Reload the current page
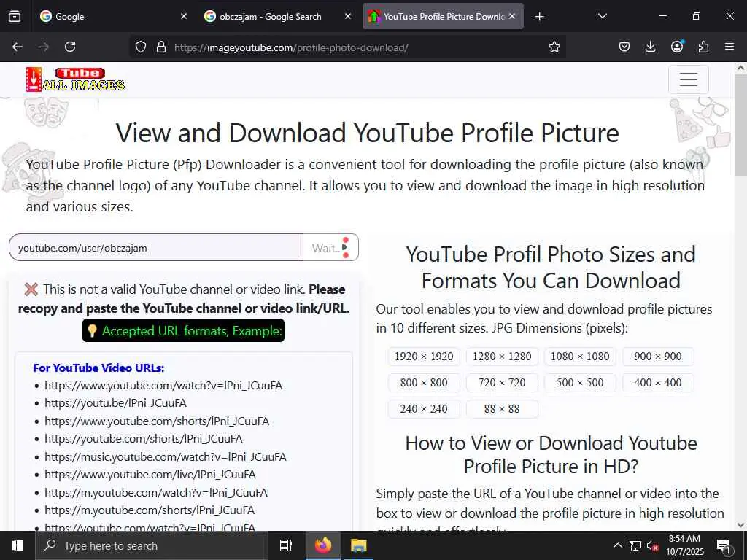 [70, 47]
